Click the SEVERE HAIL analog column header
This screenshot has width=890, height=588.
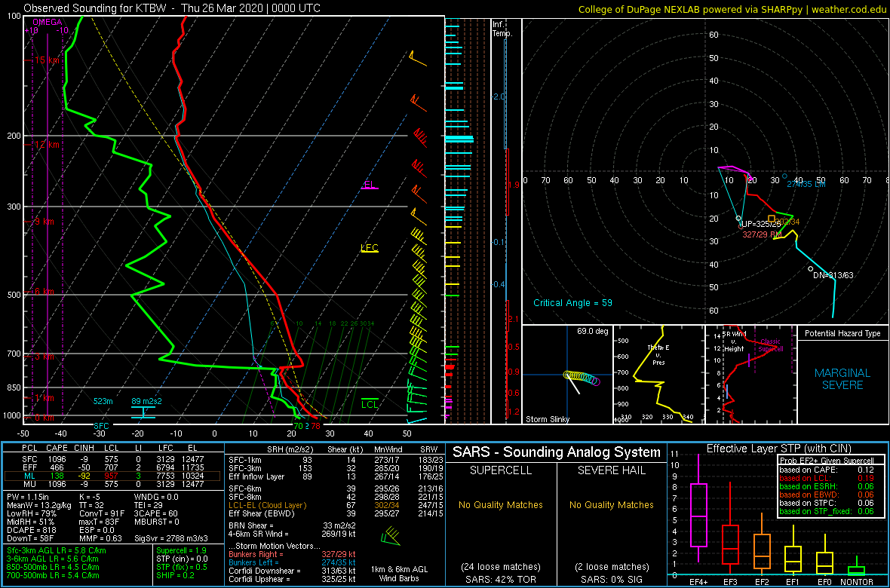(612, 472)
